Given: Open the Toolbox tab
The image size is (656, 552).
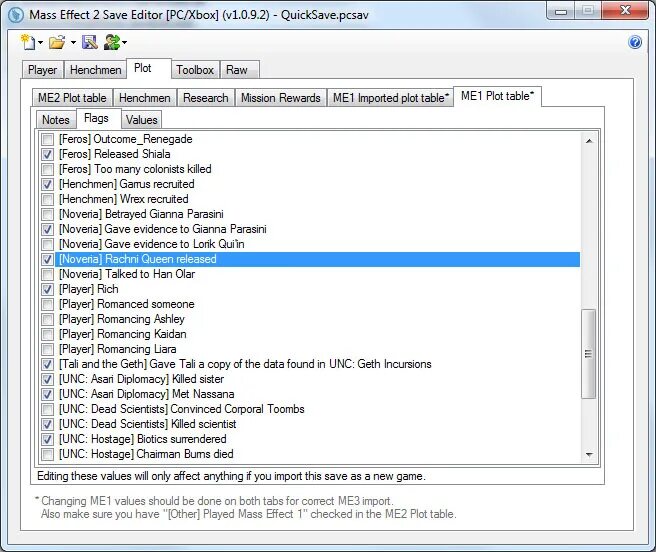Looking at the screenshot, I should click(195, 70).
